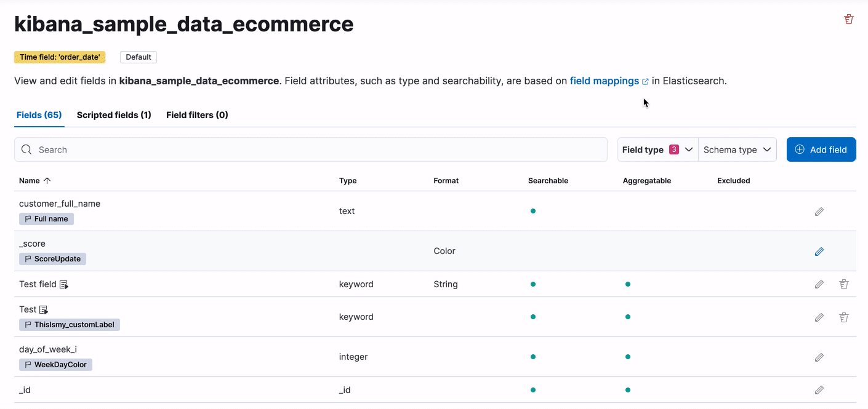
Task: Click the runtime field icon beside Test field
Action: [63, 285]
